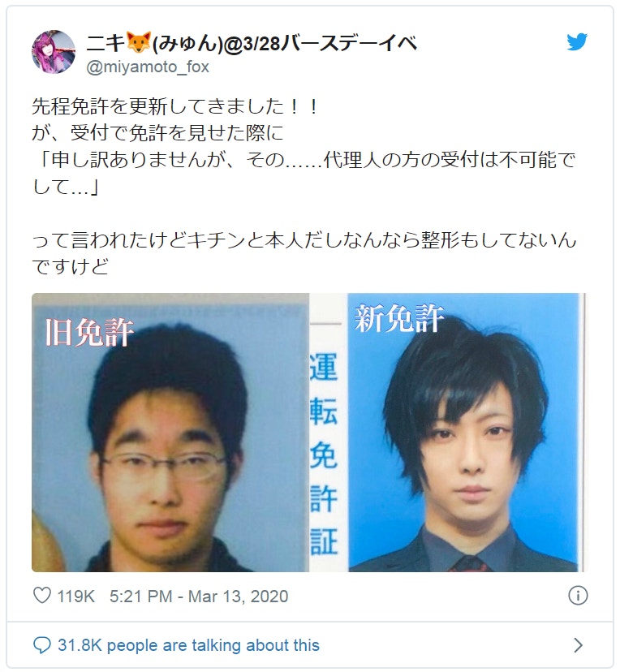The width and height of the screenshot is (620, 672).
Task: Open the tweet info icon
Action: pyautogui.click(x=578, y=595)
